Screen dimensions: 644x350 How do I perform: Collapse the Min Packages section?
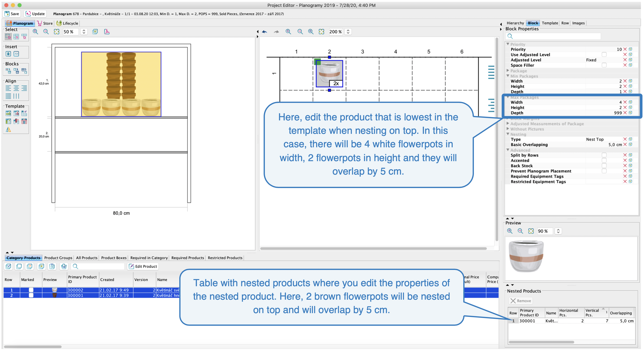(x=508, y=76)
